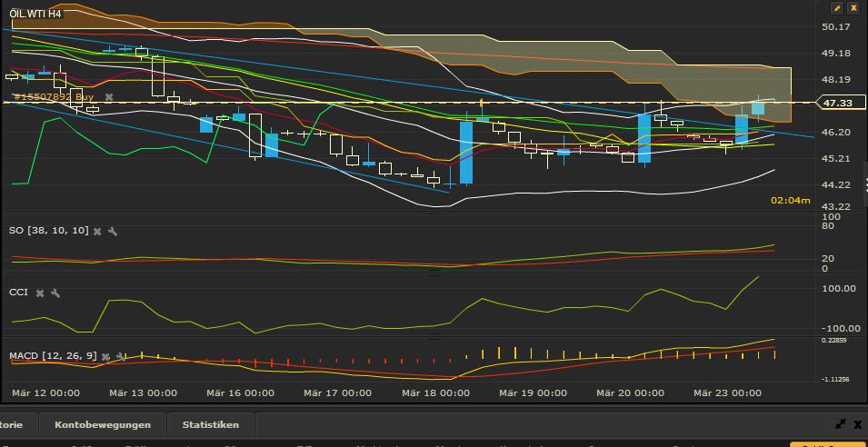Detach the bottom panel with arrow icon
Image resolution: width=868 pixels, height=447 pixels.
coord(841,424)
